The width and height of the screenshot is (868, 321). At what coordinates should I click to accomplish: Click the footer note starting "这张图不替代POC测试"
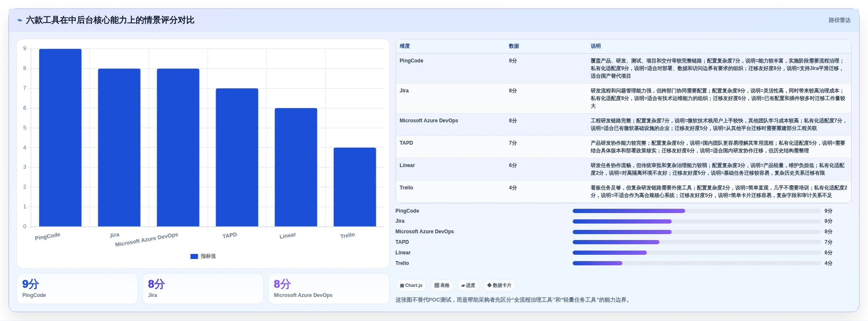tap(514, 300)
